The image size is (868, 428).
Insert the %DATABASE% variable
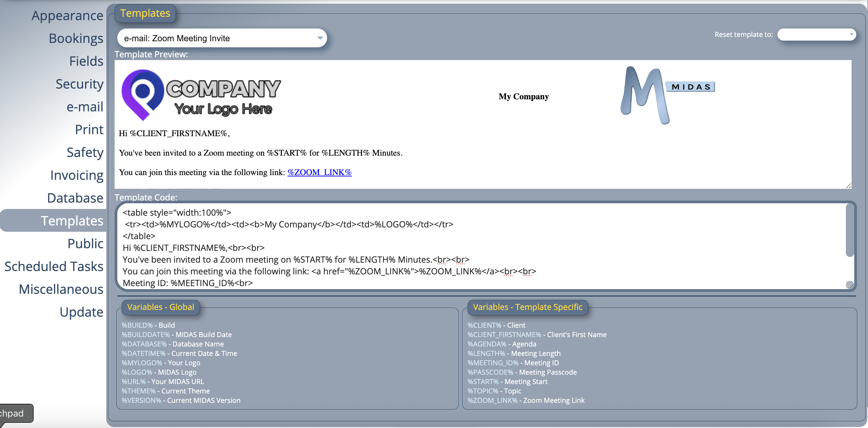tap(144, 344)
